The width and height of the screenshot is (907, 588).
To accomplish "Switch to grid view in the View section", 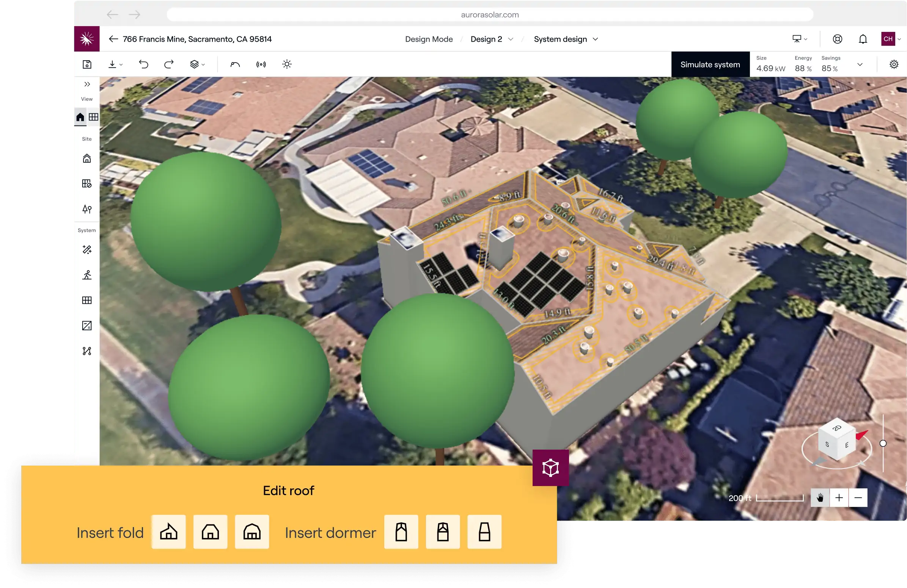I will click(94, 117).
